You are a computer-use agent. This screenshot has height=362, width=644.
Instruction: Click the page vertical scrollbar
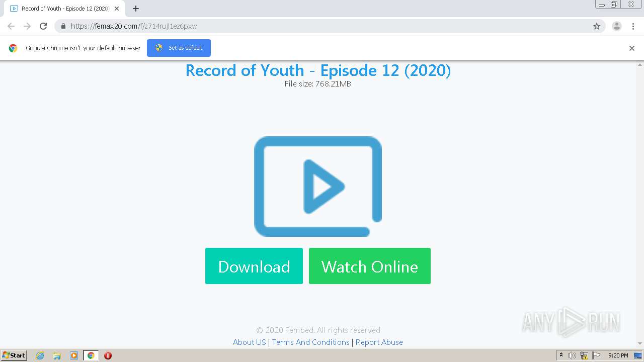point(640,205)
